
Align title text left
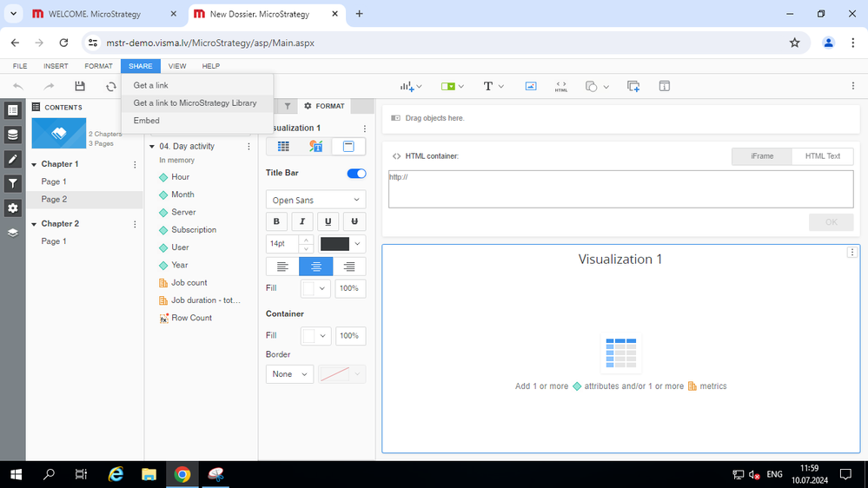(282, 267)
